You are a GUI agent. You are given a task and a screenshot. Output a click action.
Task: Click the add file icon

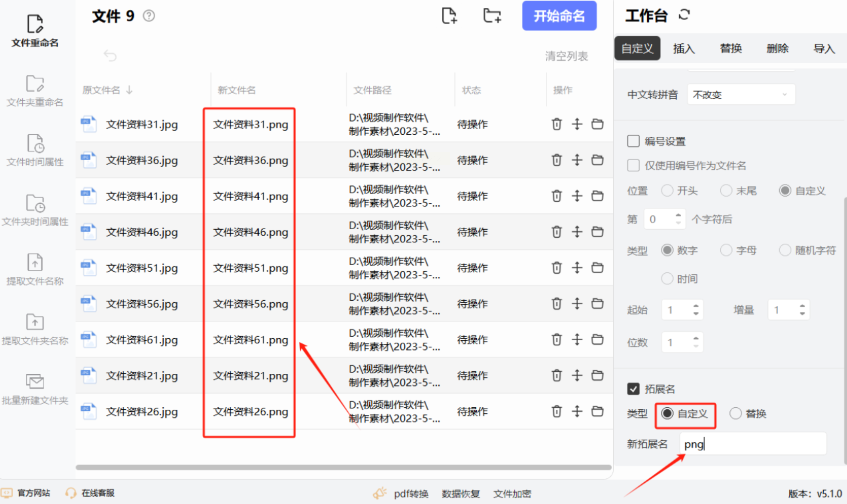449,16
